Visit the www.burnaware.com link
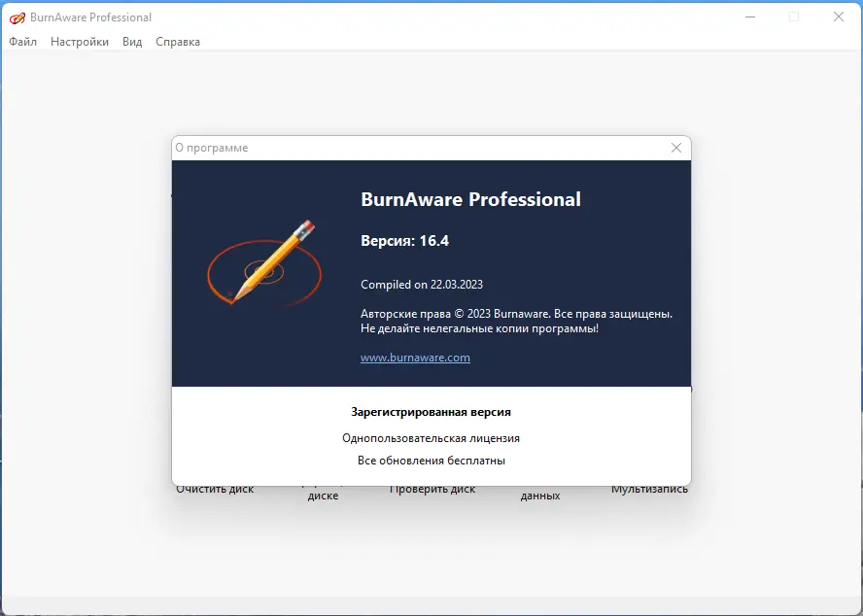The width and height of the screenshot is (863, 616). pyautogui.click(x=415, y=358)
